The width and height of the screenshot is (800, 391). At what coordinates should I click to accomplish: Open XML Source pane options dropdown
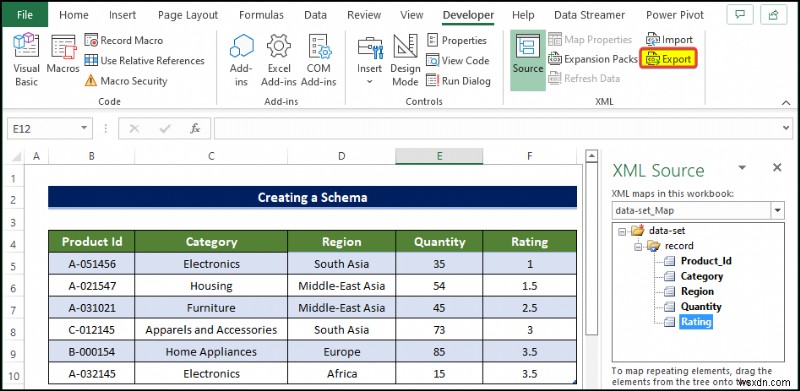742,167
